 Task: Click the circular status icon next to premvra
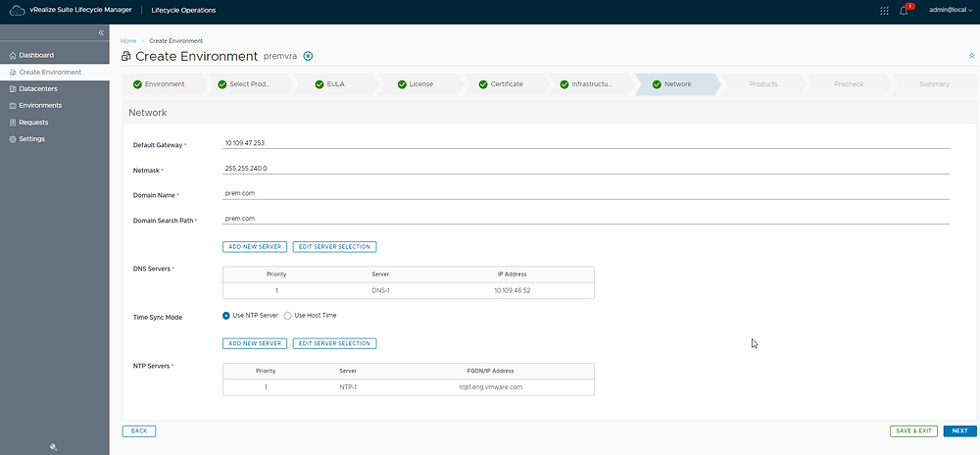(308, 56)
